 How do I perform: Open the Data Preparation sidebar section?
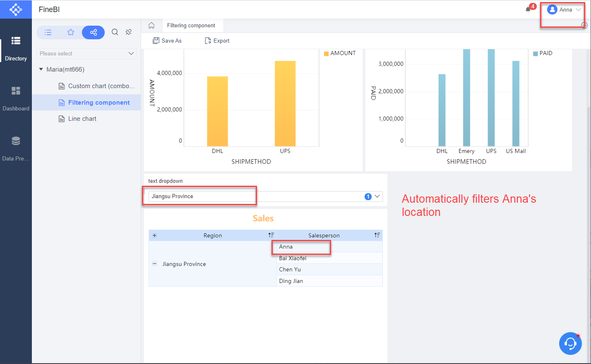pyautogui.click(x=16, y=149)
